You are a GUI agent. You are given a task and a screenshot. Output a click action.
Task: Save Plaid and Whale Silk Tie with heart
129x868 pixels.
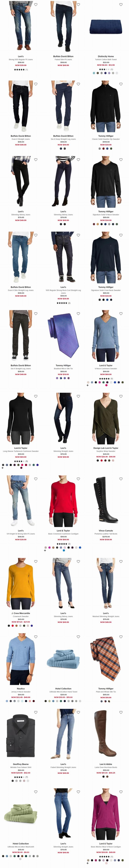pos(121,637)
